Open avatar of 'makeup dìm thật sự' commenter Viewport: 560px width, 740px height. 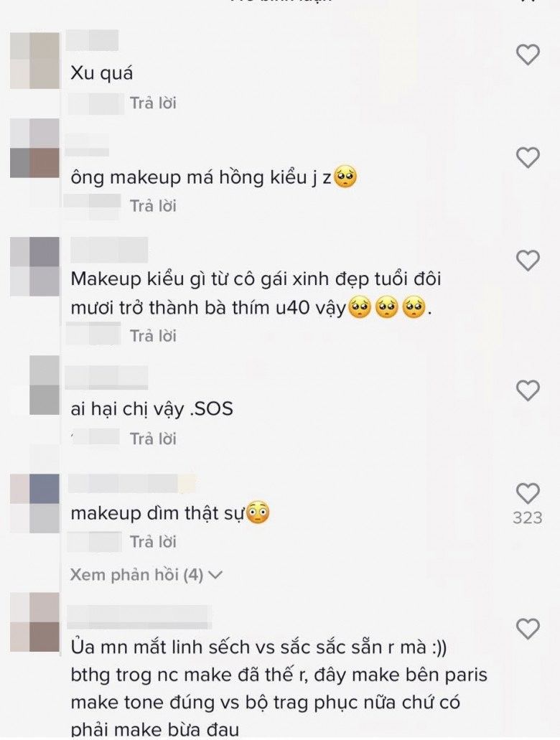35,504
